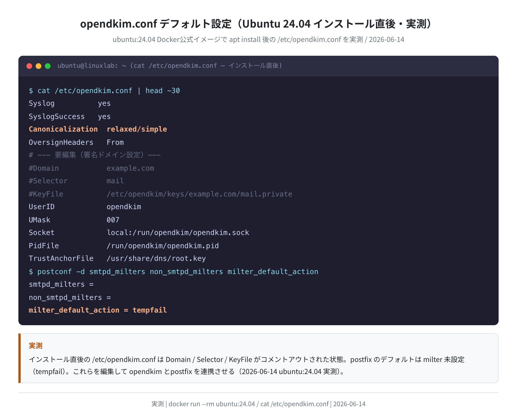Viewport: 517px width, 420px height.
Task: Click the UserID value 'opendkim'
Action: [x=124, y=207]
